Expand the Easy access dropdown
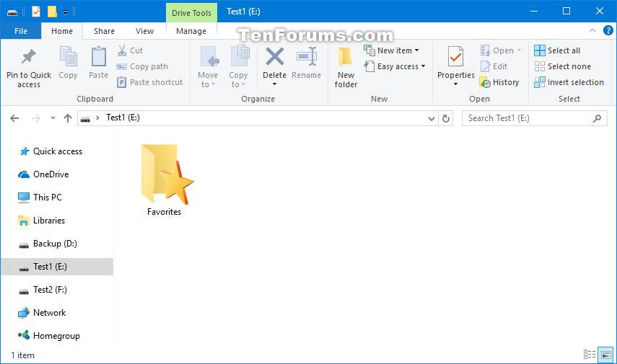This screenshot has height=364, width=617. [x=424, y=66]
